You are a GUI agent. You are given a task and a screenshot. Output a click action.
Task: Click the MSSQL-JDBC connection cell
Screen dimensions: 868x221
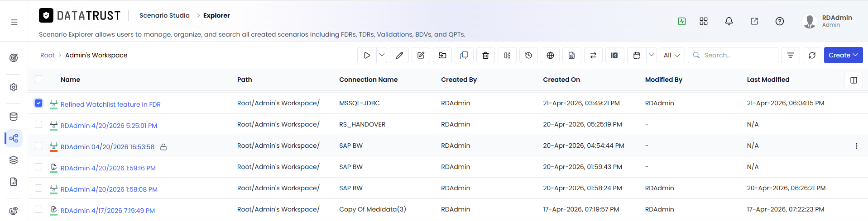360,103
